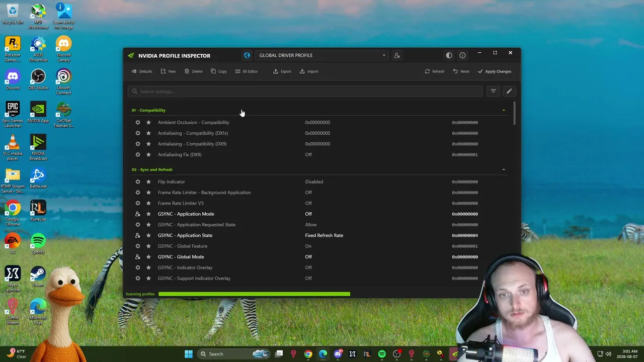
Task: Click the pencil edit icon beside search
Action: click(x=509, y=92)
